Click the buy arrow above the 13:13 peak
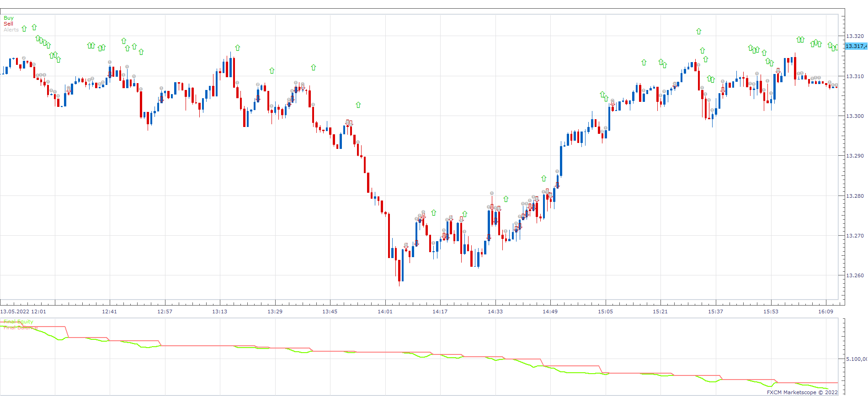This screenshot has height=396, width=868. coord(237,48)
